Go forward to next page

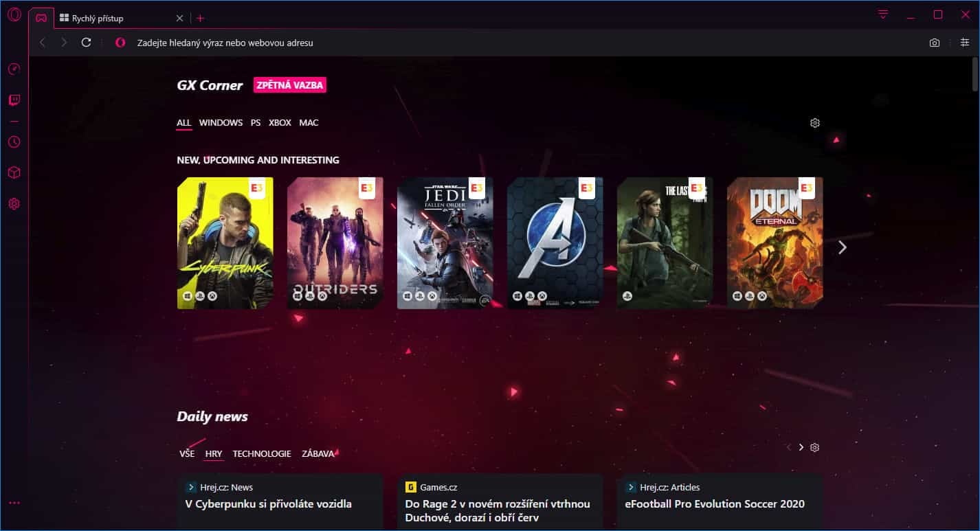click(x=64, y=43)
